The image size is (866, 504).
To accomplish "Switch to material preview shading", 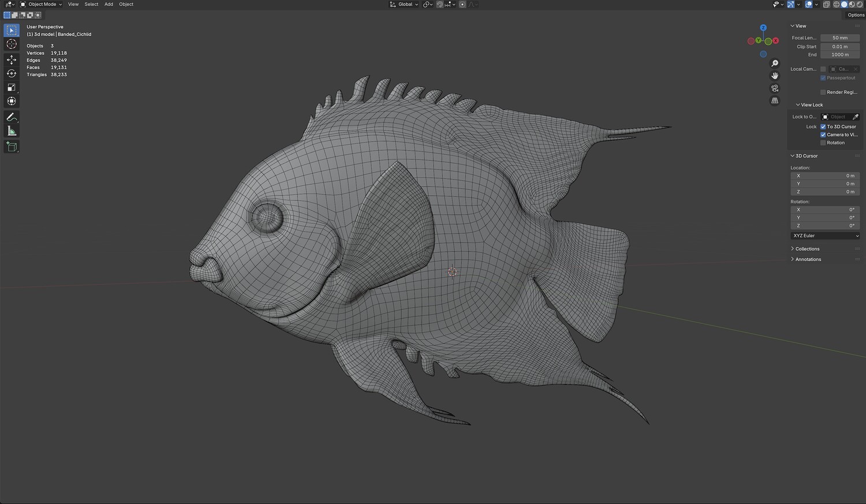I will coord(852,4).
